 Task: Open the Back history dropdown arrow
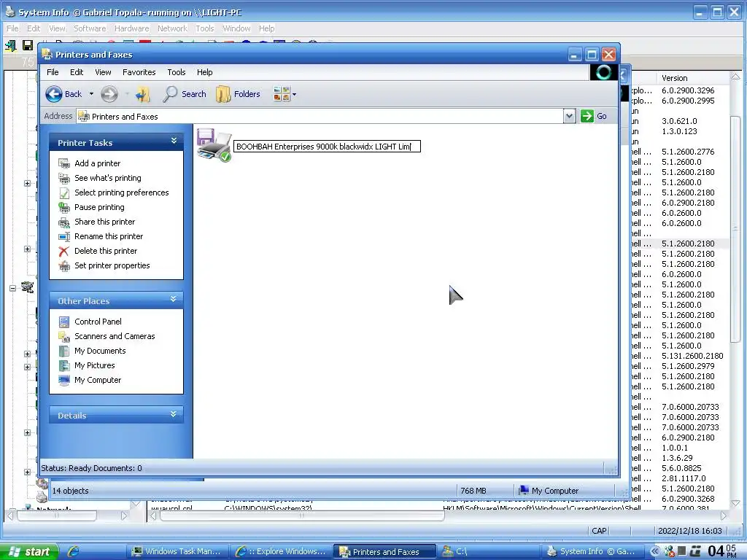(91, 94)
